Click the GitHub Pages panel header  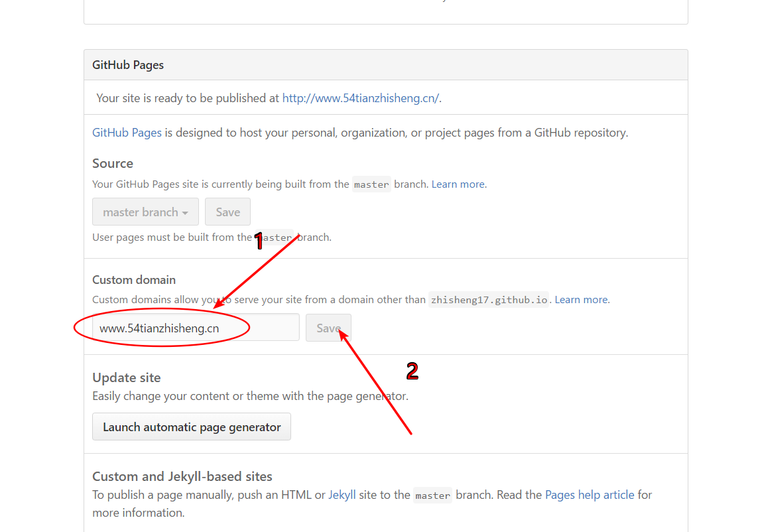128,65
